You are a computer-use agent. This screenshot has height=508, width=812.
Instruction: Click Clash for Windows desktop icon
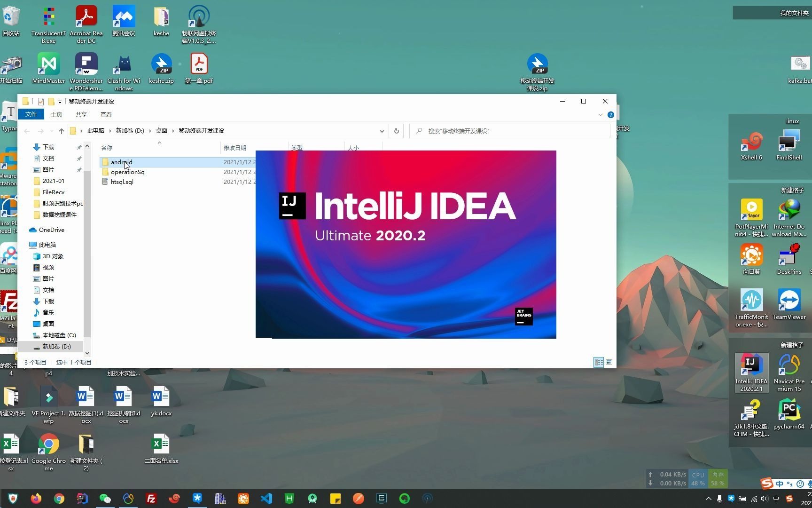coord(124,72)
